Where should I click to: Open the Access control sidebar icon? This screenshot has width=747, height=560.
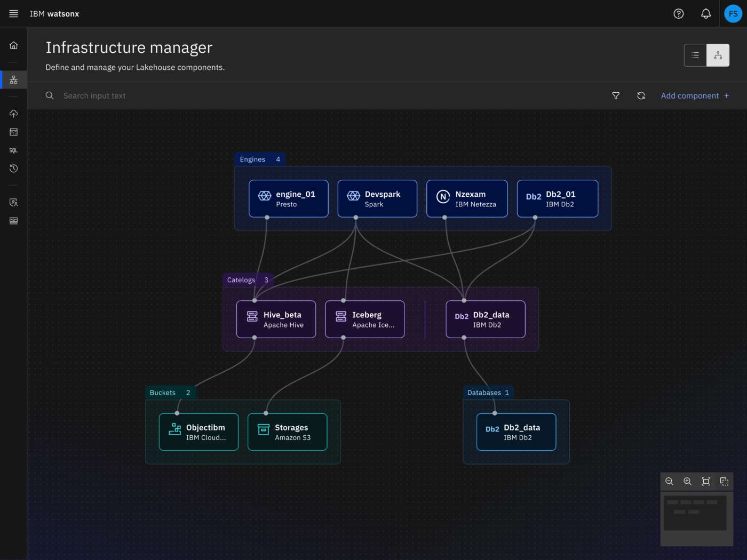[14, 202]
